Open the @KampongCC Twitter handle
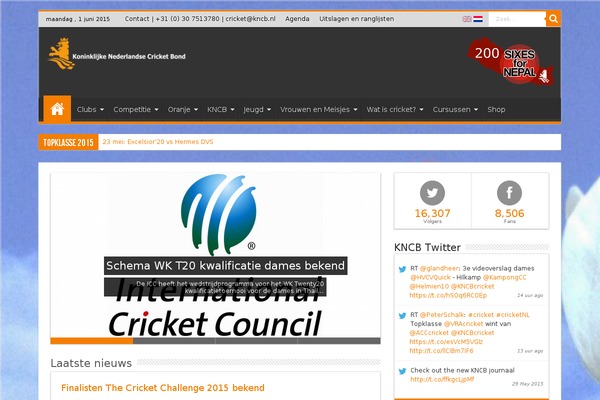This screenshot has height=400, width=600. tap(504, 278)
